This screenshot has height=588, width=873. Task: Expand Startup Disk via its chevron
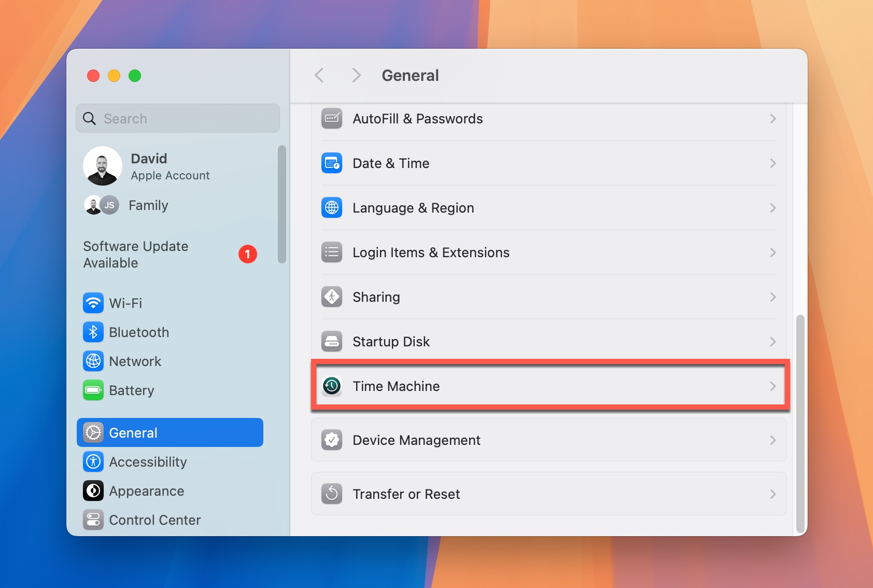click(x=773, y=342)
